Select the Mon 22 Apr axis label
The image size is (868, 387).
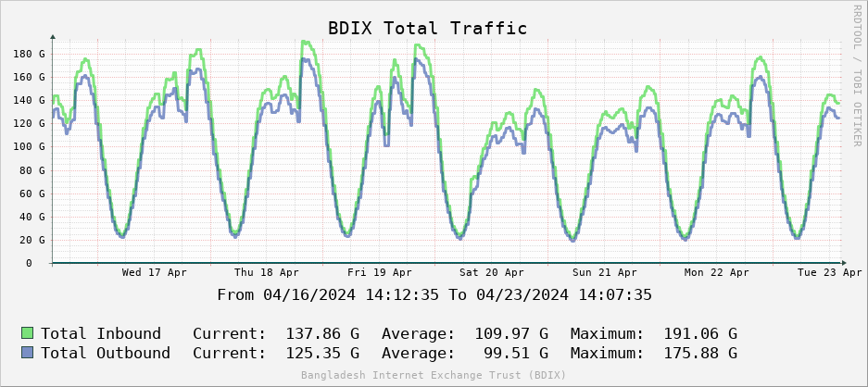[717, 273]
